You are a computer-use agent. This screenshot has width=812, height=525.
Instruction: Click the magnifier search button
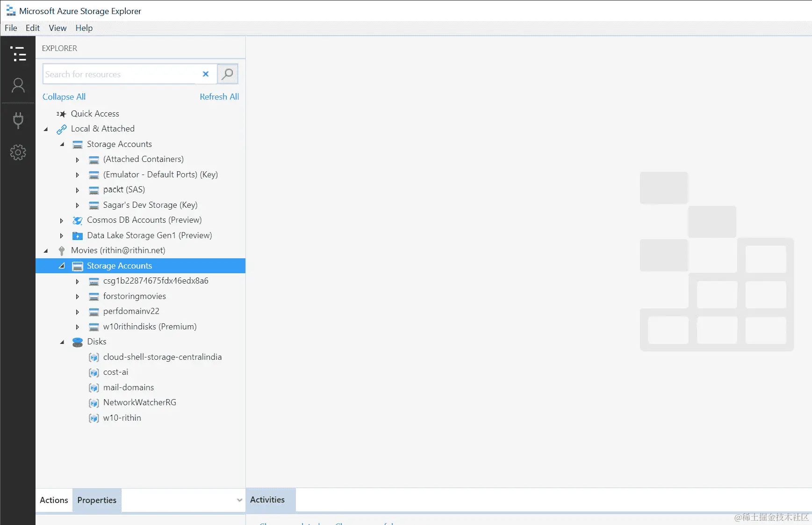[x=228, y=74]
